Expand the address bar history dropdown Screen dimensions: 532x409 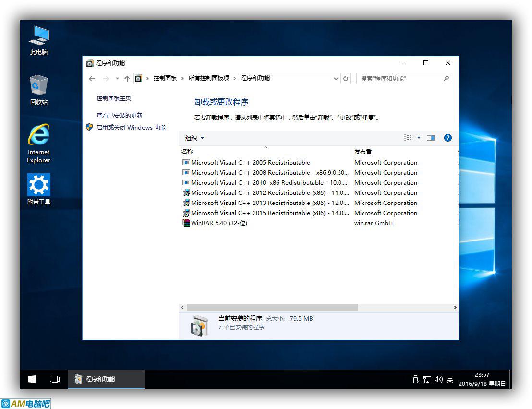pos(336,78)
